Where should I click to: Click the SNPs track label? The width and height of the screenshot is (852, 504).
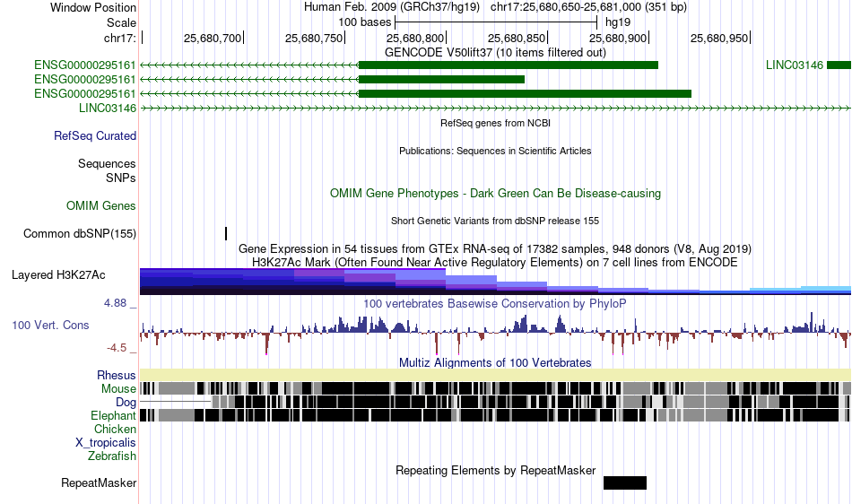(x=121, y=178)
